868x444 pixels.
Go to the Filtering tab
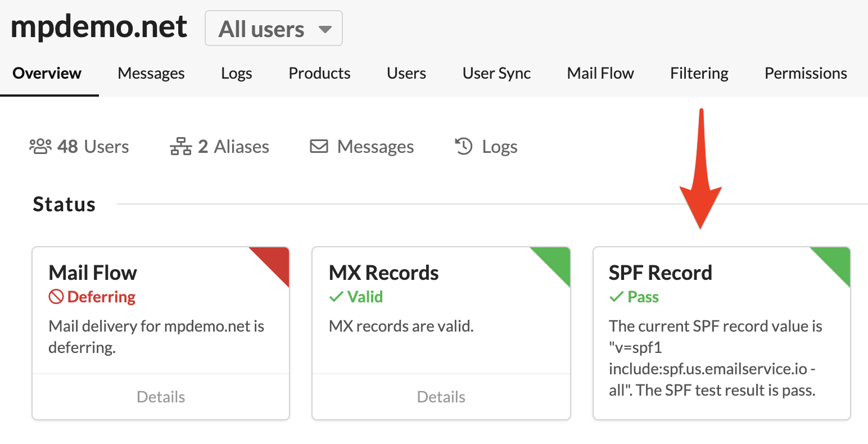pos(699,73)
